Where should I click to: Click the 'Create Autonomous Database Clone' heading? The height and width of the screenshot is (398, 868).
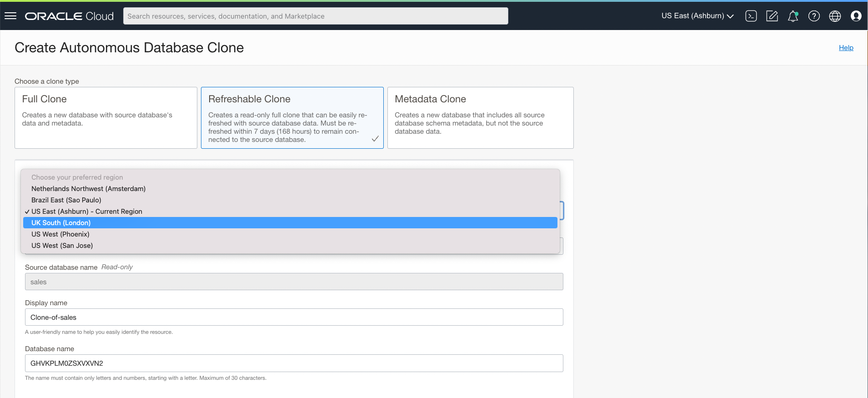pyautogui.click(x=129, y=48)
